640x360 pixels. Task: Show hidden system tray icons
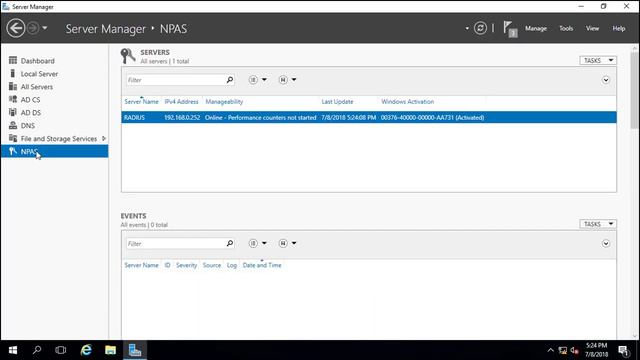click(551, 350)
